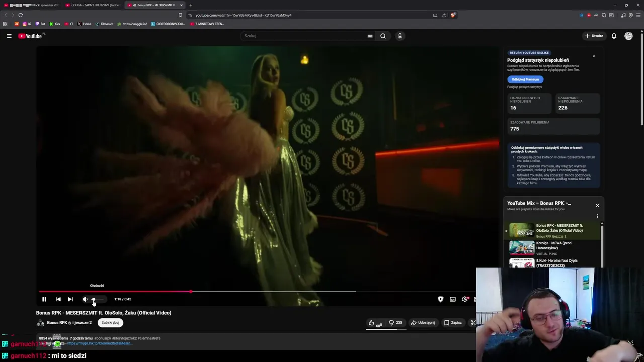Subscribe using the Subskrybuj button
Image resolution: width=644 pixels, height=362 pixels.
pyautogui.click(x=110, y=323)
